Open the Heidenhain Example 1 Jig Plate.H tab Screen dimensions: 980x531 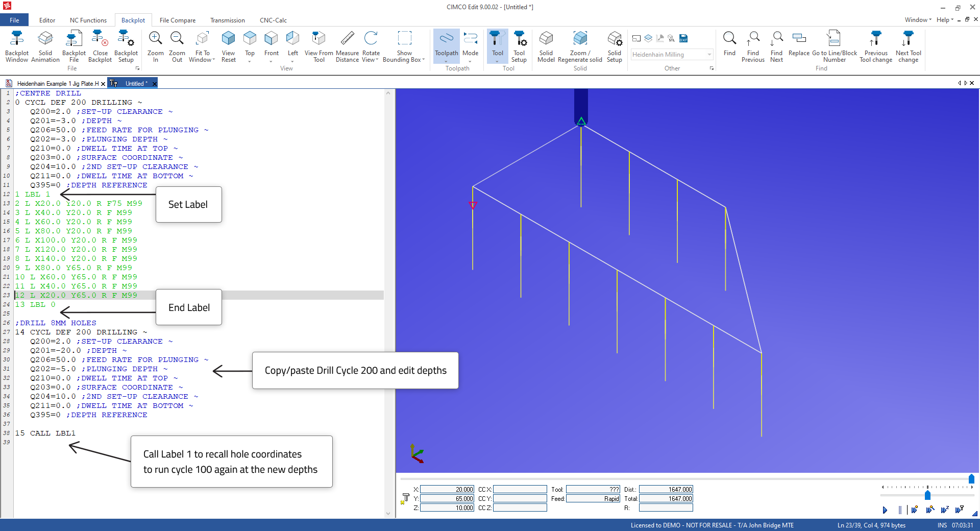57,83
